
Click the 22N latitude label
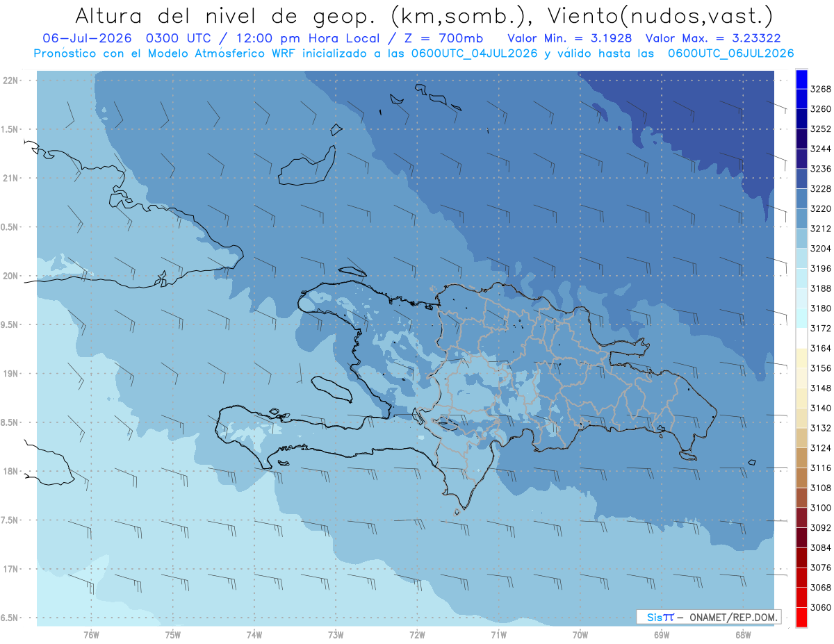[10, 80]
